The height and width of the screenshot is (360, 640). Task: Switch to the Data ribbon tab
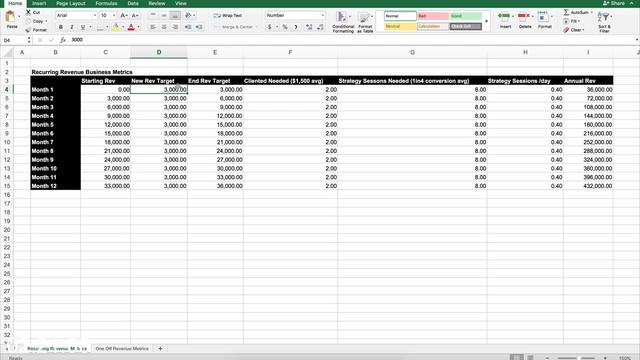click(133, 3)
